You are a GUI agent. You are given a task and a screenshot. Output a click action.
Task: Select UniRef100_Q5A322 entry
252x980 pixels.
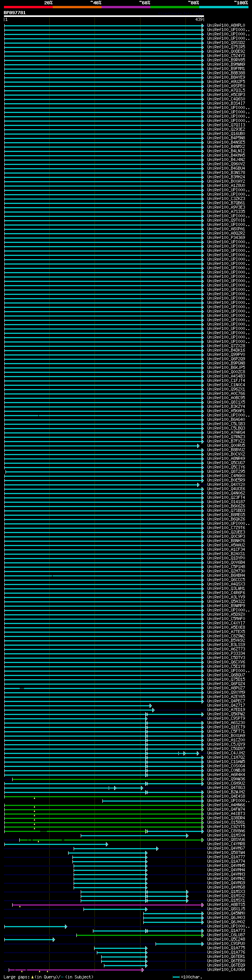pos(226,602)
